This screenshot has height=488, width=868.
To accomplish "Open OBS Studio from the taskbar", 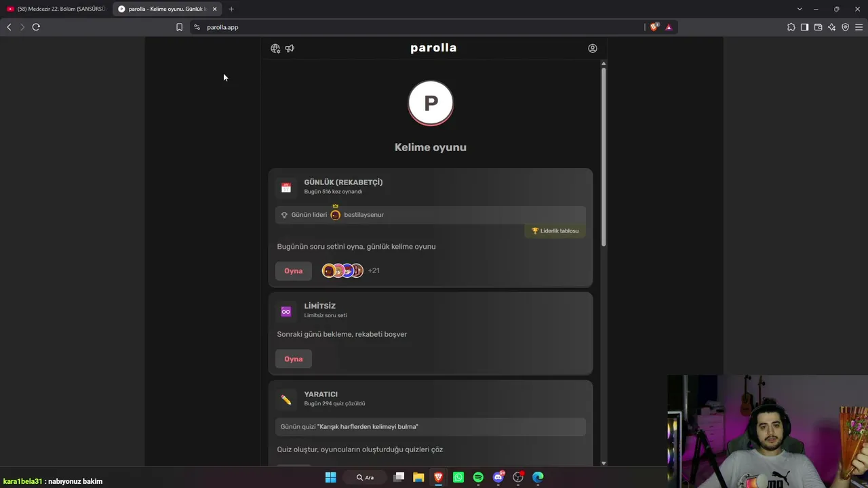I will coord(518,477).
